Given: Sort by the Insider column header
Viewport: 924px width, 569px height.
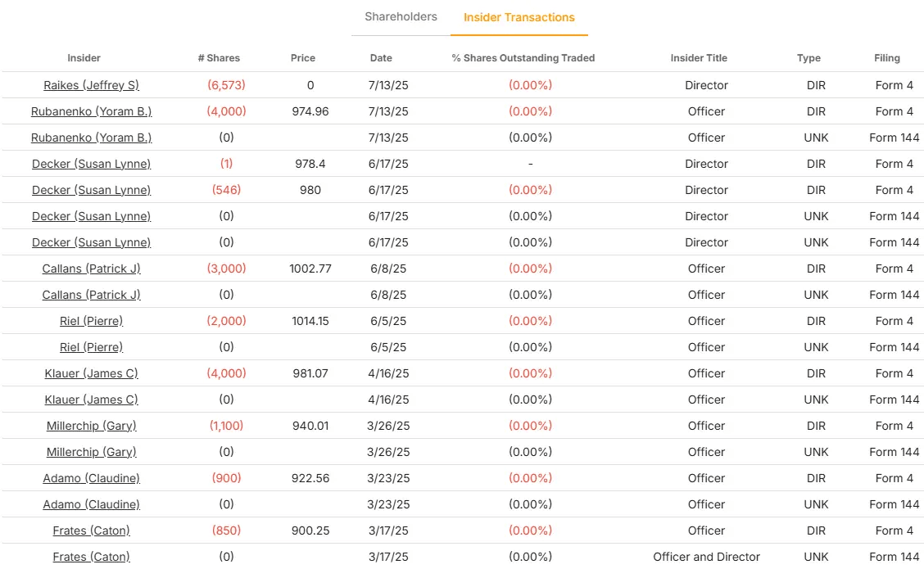Looking at the screenshot, I should [84, 58].
